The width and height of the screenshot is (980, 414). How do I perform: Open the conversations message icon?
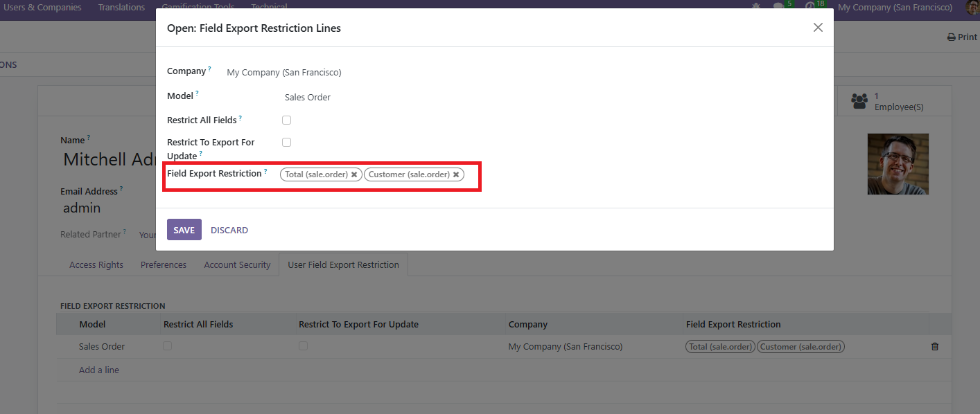779,7
